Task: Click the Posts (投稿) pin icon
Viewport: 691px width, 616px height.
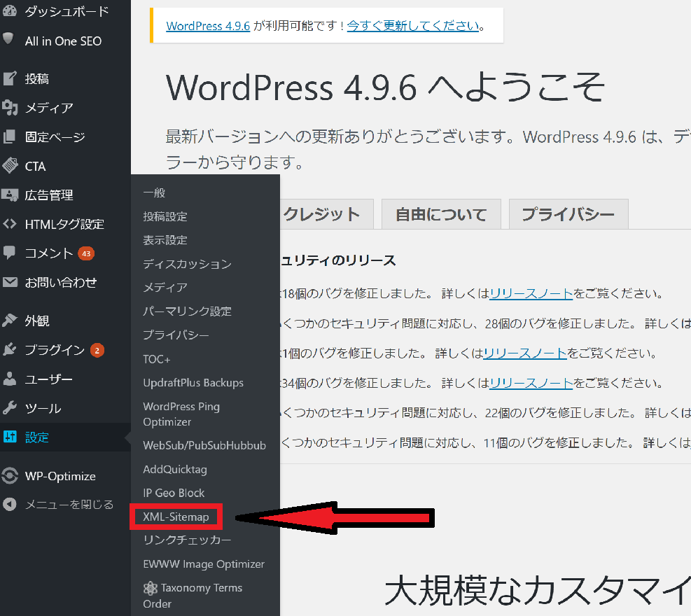Action: pos(10,78)
